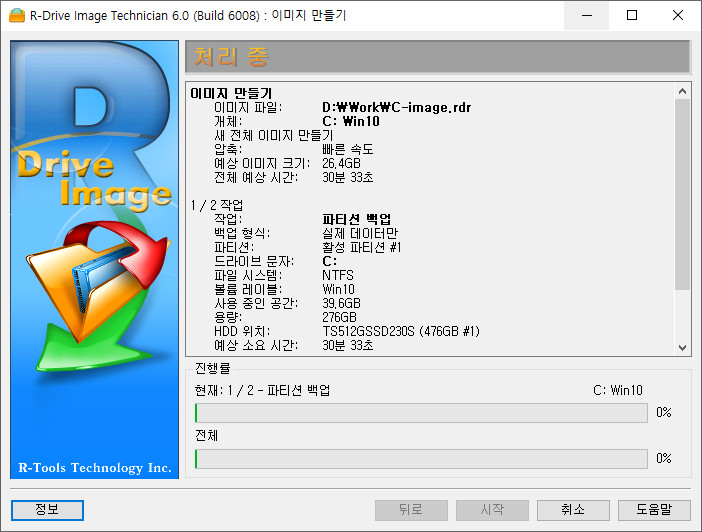Click the compression value 빠른 속도
The image size is (702, 532).
[x=347, y=149]
